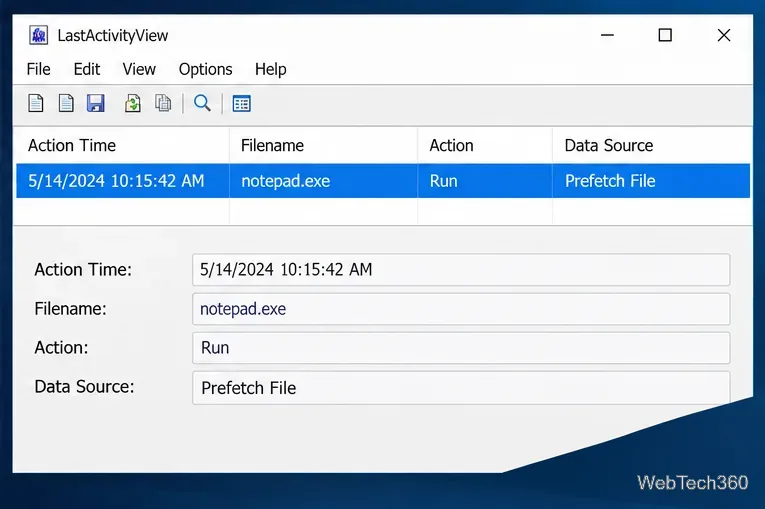Close the LastActivityView window

(x=724, y=35)
